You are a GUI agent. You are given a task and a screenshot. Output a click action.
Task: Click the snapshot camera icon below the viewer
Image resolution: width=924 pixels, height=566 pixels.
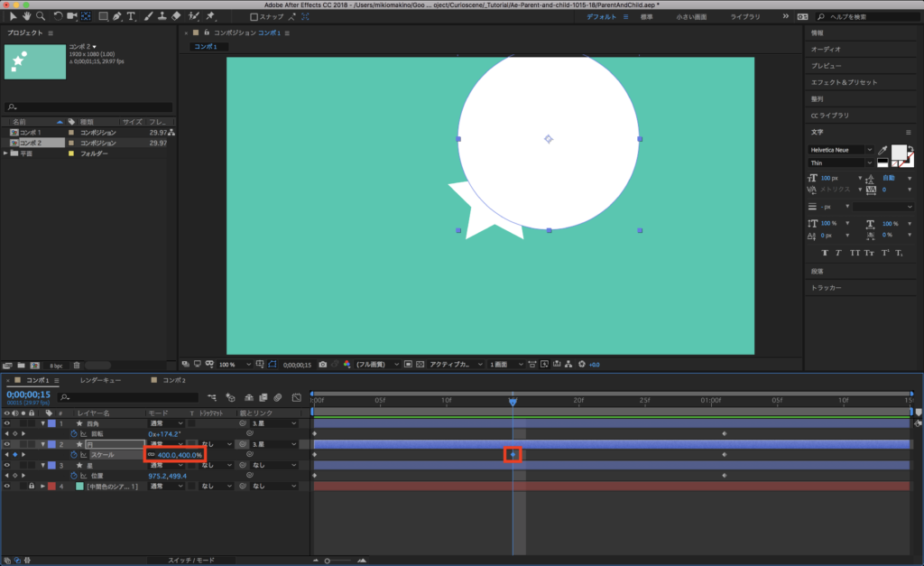(322, 365)
